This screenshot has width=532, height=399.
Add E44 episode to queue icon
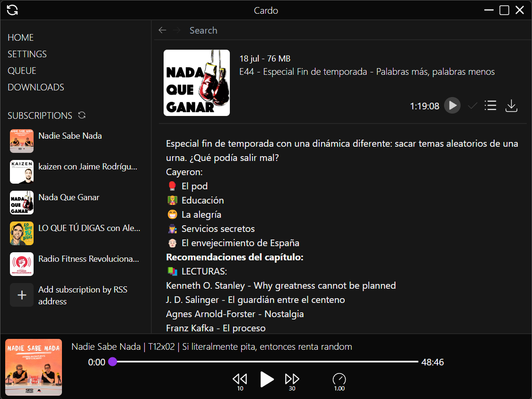click(x=490, y=106)
